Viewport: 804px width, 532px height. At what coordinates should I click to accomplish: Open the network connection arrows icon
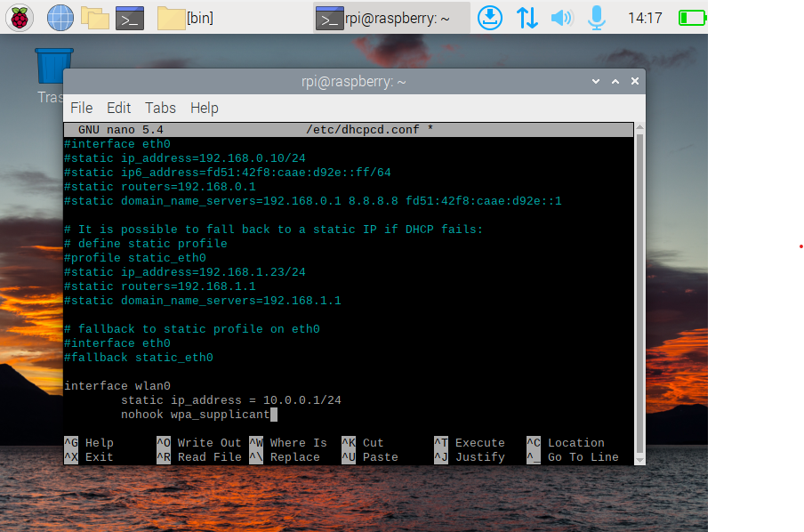[527, 18]
